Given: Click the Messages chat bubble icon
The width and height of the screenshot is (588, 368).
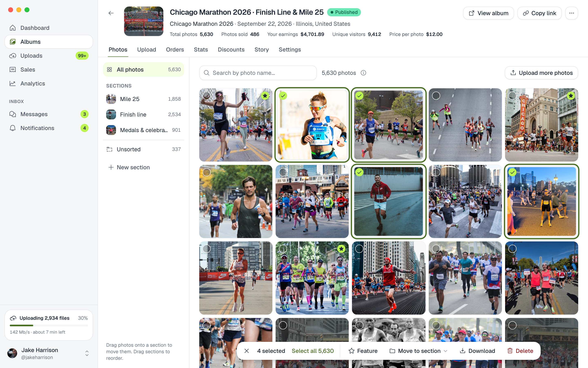Looking at the screenshot, I should tap(13, 114).
